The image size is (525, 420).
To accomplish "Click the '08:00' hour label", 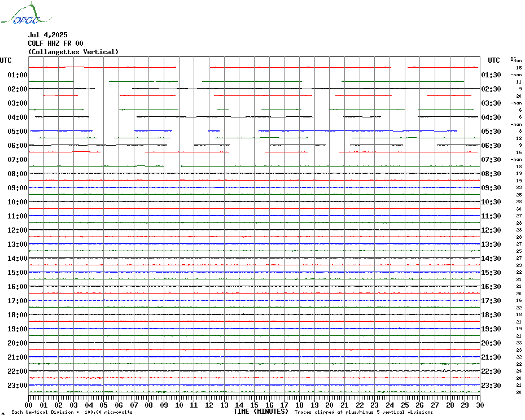I will pos(17,174).
